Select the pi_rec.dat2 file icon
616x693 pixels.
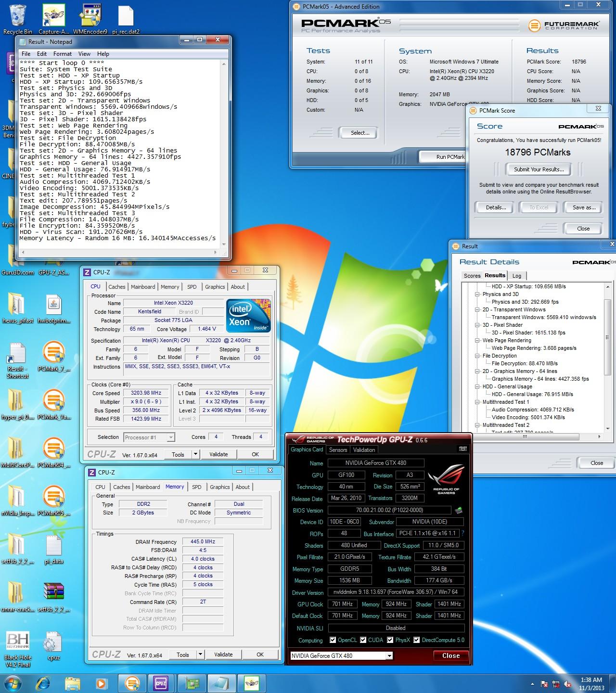[126, 19]
